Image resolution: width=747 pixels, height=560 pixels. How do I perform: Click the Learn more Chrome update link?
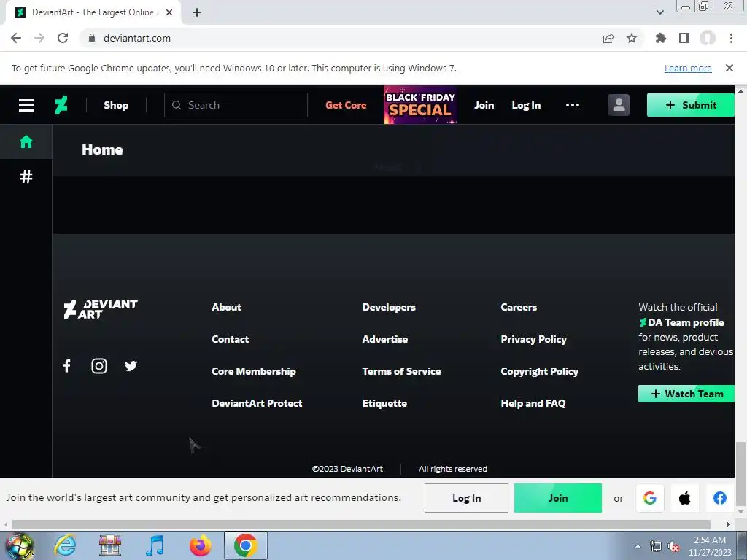[688, 68]
